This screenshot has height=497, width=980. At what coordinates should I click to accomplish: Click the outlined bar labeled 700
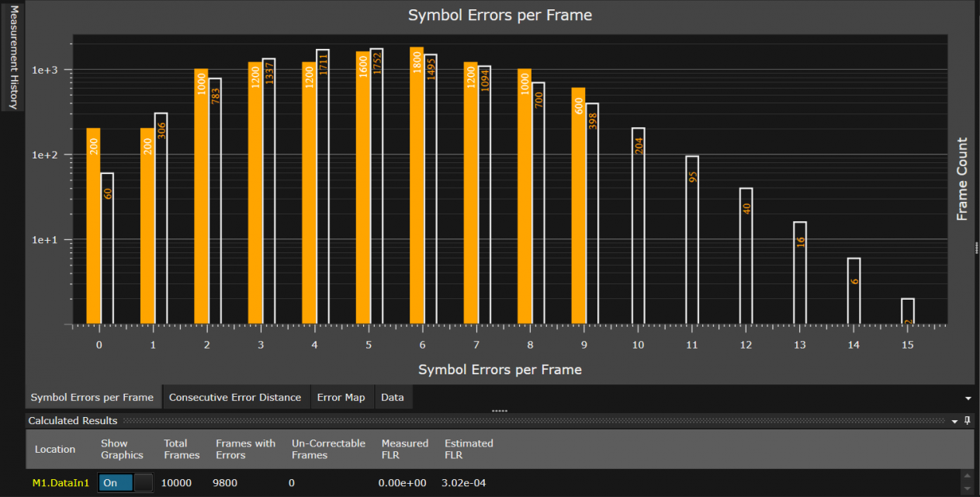pos(538,203)
